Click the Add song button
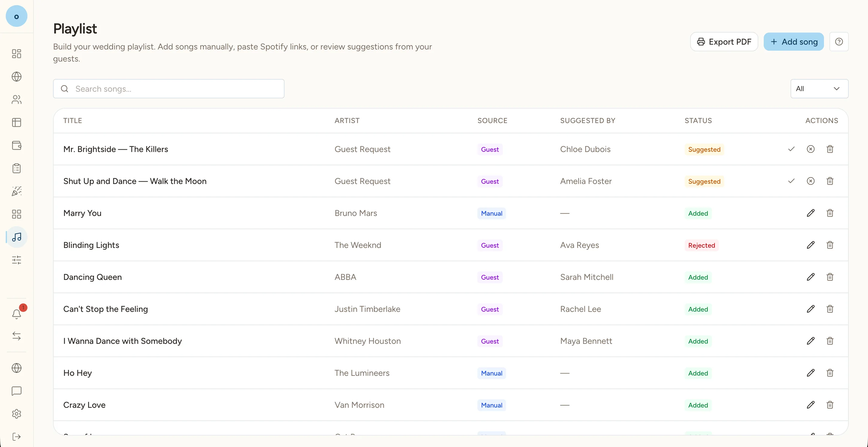The height and width of the screenshot is (447, 868). (794, 42)
